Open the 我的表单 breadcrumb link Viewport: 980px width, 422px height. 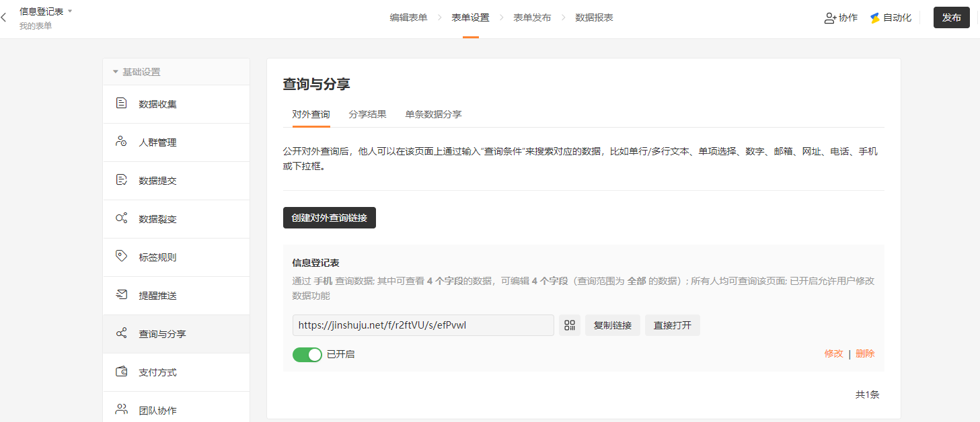(36, 26)
